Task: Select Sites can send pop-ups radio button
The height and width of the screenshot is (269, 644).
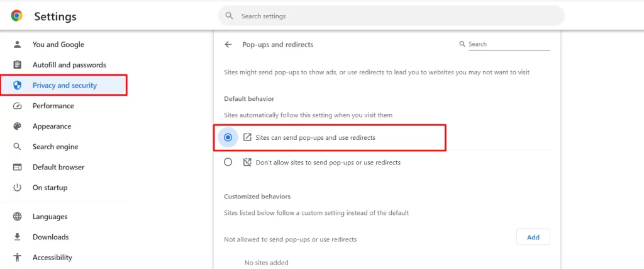Action: tap(228, 137)
